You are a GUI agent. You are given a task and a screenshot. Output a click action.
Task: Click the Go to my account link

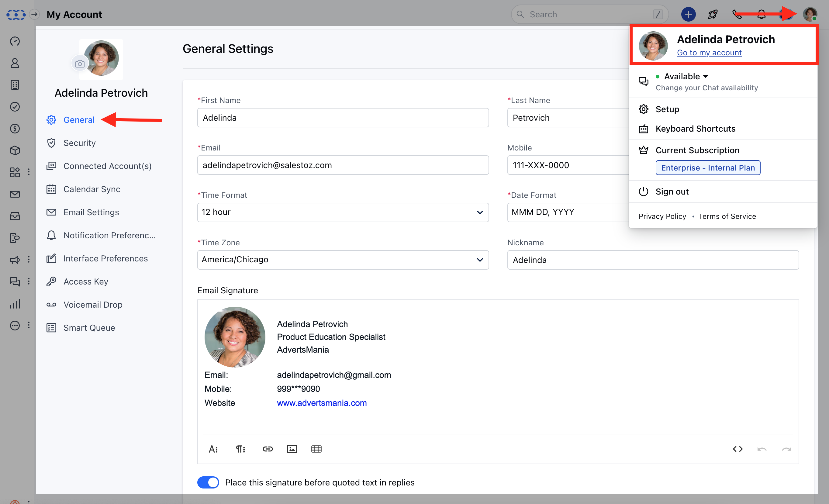(x=709, y=53)
